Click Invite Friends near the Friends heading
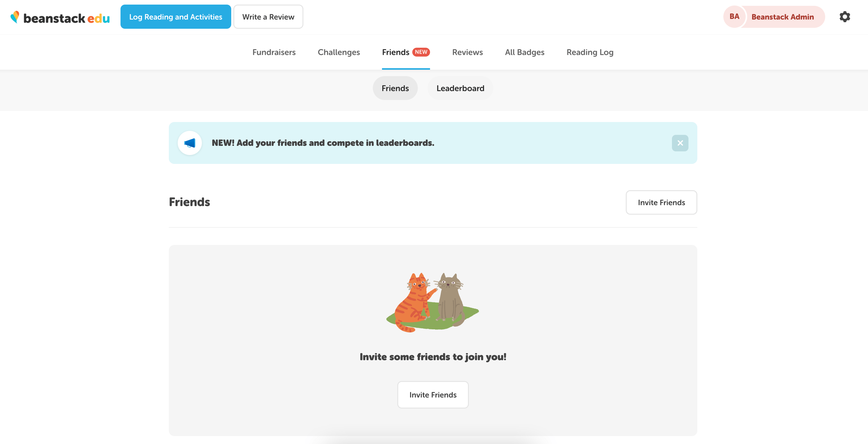Viewport: 868px width, 444px height. pos(661,202)
